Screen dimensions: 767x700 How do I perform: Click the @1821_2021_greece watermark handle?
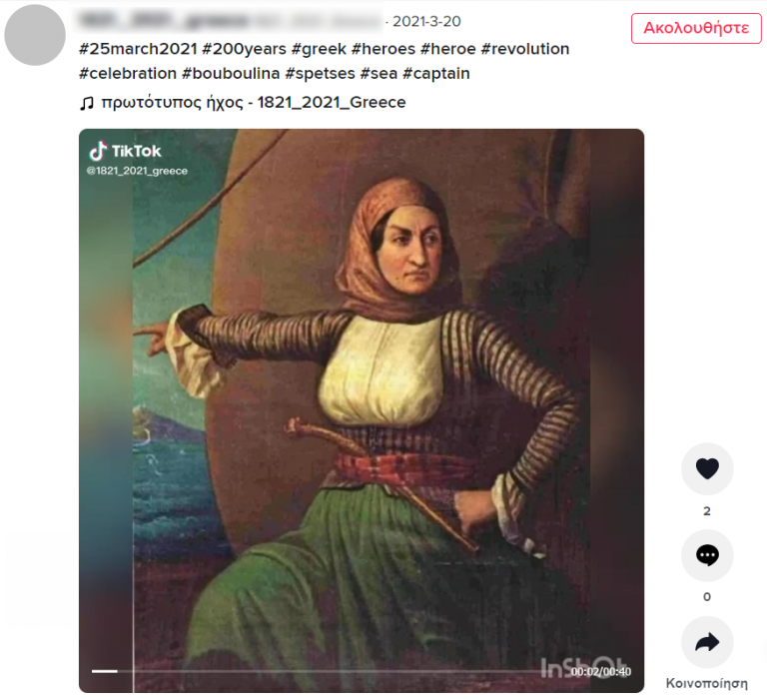(137, 171)
